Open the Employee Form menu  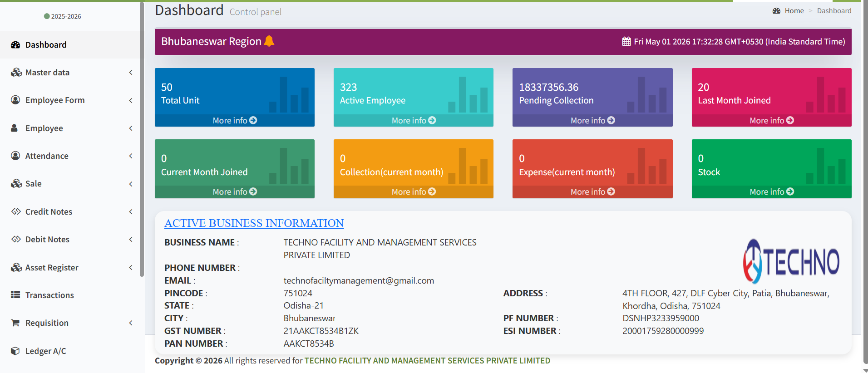point(70,100)
